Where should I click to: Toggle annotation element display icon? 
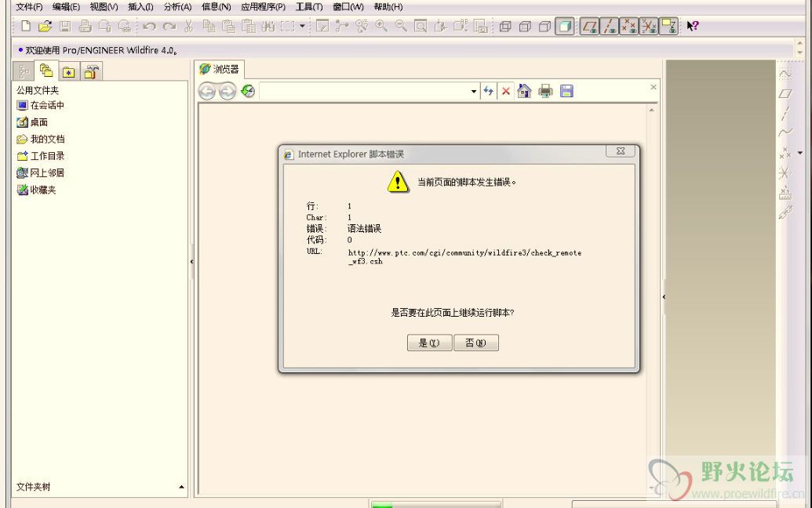[x=668, y=26]
